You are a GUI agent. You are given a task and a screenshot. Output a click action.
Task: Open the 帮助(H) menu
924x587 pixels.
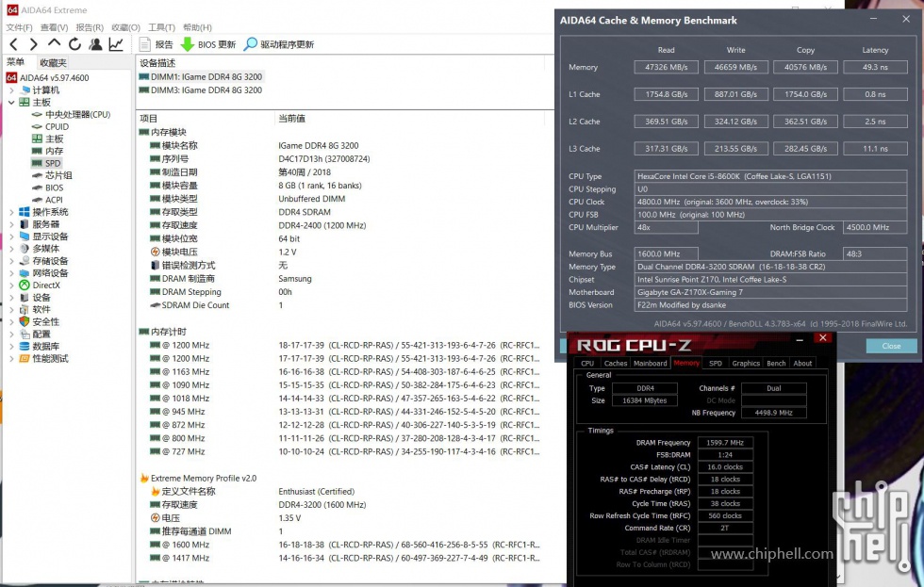click(x=197, y=27)
